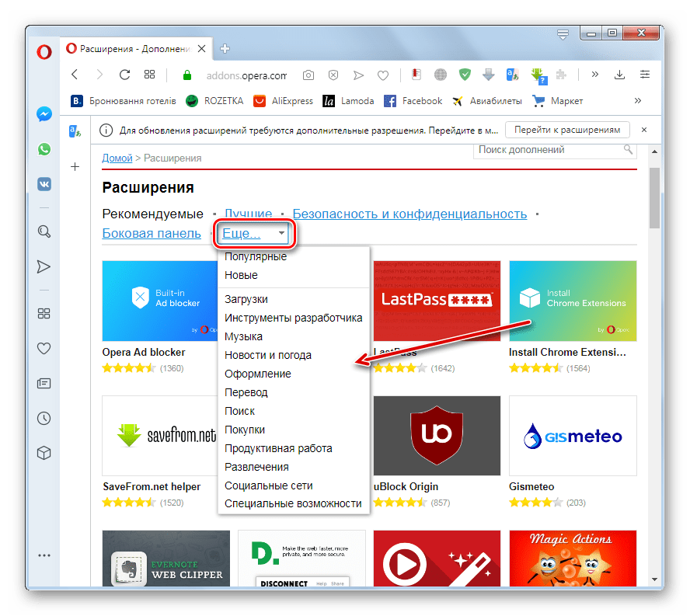Open Безопасность и конфиденциальность category link
This screenshot has height=616, width=690.
(x=409, y=214)
